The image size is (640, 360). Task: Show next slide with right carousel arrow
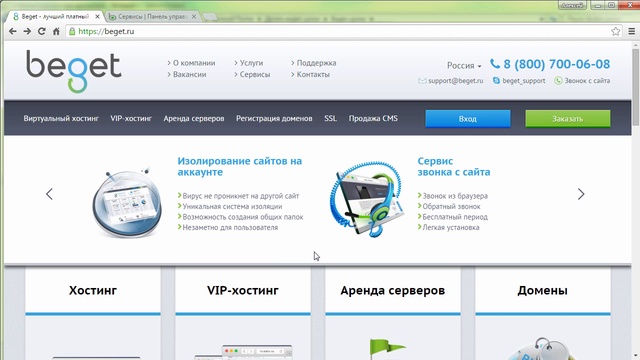click(x=581, y=194)
